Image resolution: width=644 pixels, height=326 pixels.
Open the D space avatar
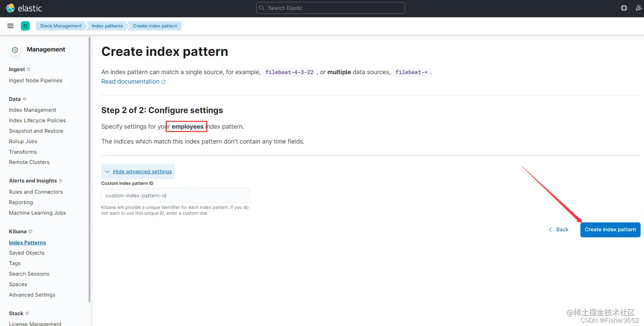click(x=25, y=26)
